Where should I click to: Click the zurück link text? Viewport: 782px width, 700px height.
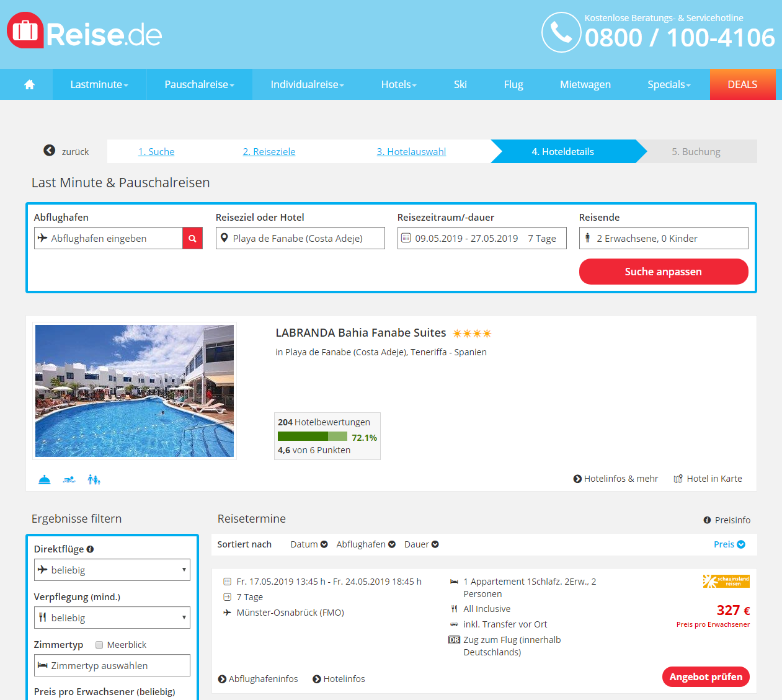point(75,152)
